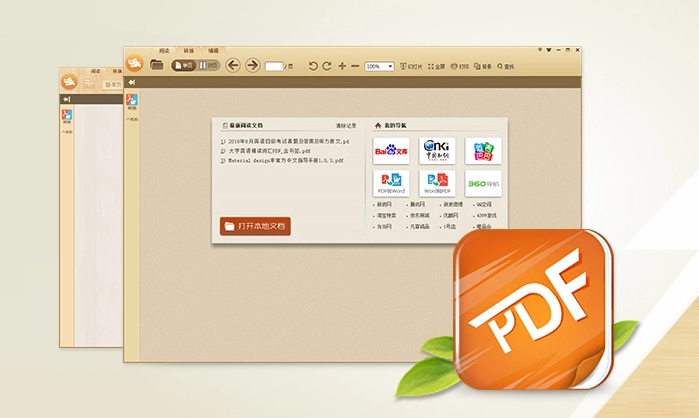699x418 pixels.
Task: Open the CNKI 中国知网 tile
Action: (437, 151)
